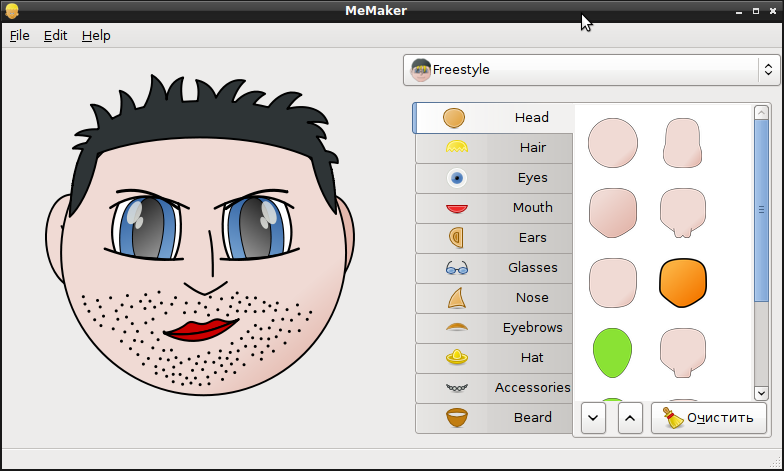This screenshot has height=471, width=784.
Task: Open the Hair category tab
Action: point(494,148)
